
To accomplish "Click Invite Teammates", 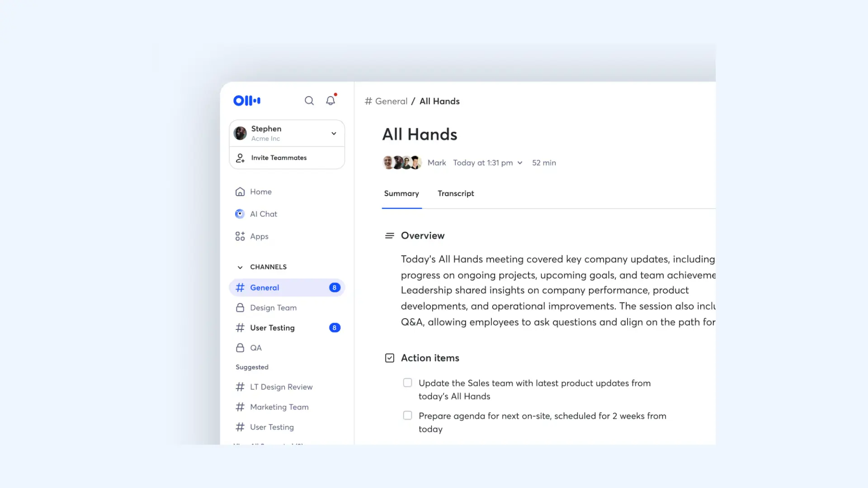I will point(278,158).
